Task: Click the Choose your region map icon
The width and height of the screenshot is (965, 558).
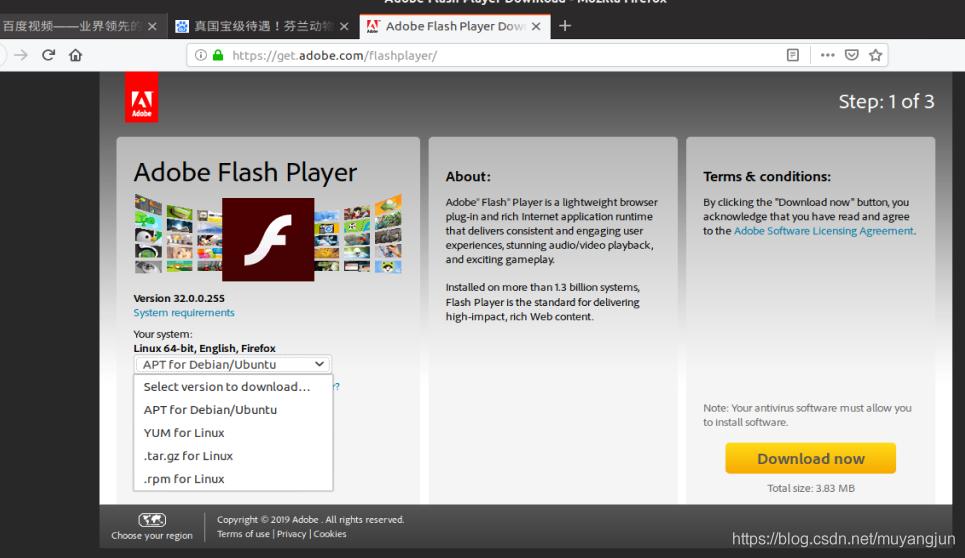Action: (152, 520)
